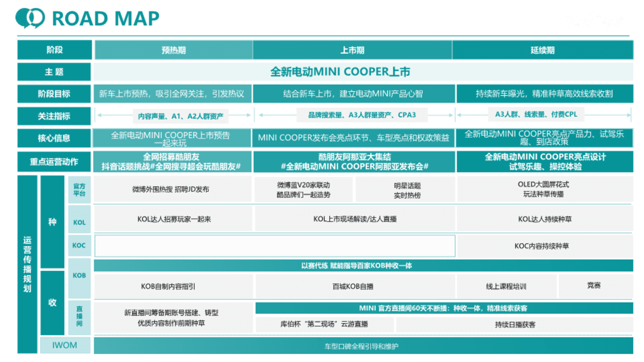644x362 pixels.
Task: Select the OLED大圆屏花式玩法种草传播 cell
Action: [x=545, y=189]
